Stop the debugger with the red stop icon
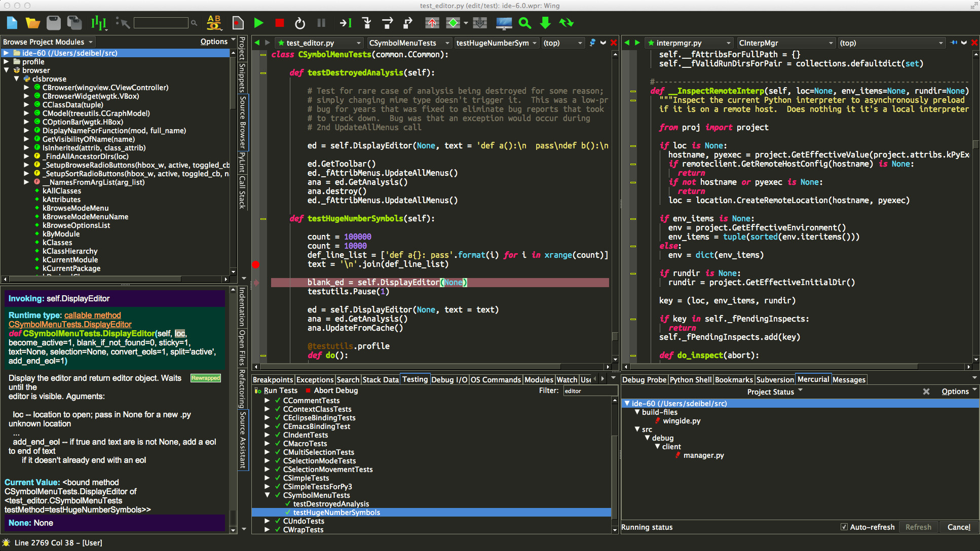The height and width of the screenshot is (551, 980). point(279,23)
